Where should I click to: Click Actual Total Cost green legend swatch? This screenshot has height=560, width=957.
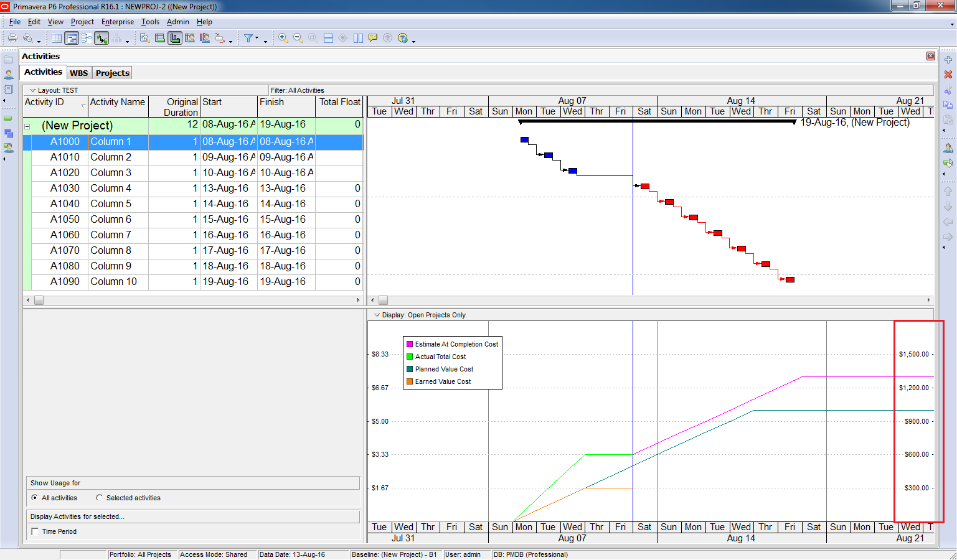point(410,357)
